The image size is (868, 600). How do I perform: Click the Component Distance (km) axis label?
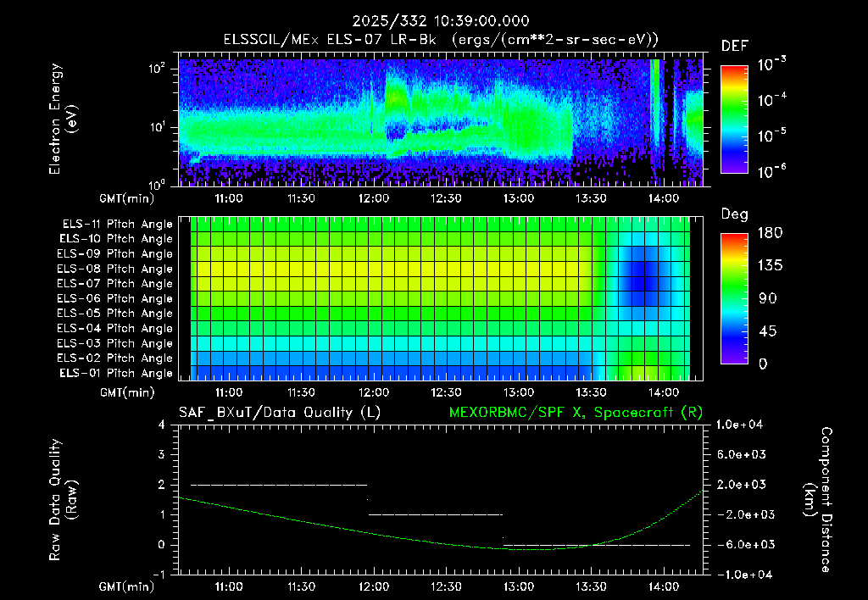818,499
